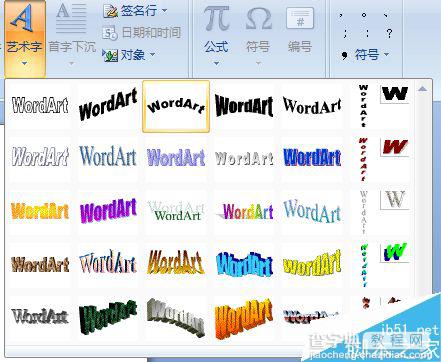Select green-blue vertical WordArt style

click(x=363, y=265)
